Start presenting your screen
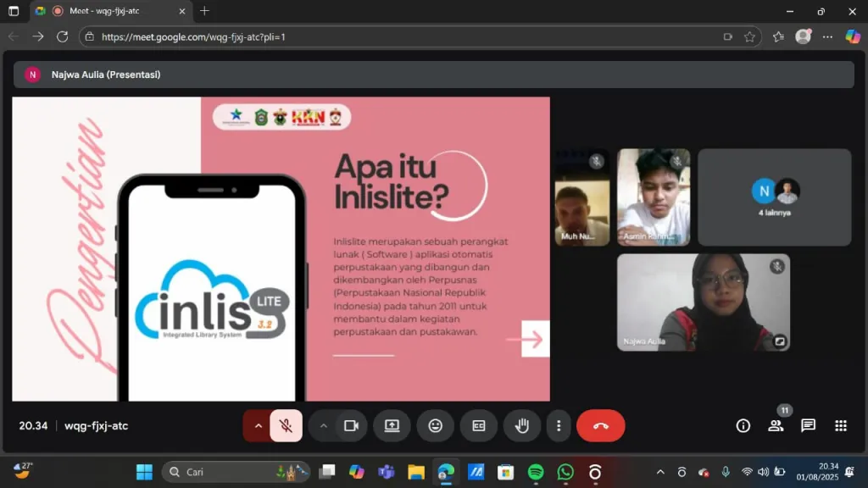The height and width of the screenshot is (488, 868). (392, 426)
